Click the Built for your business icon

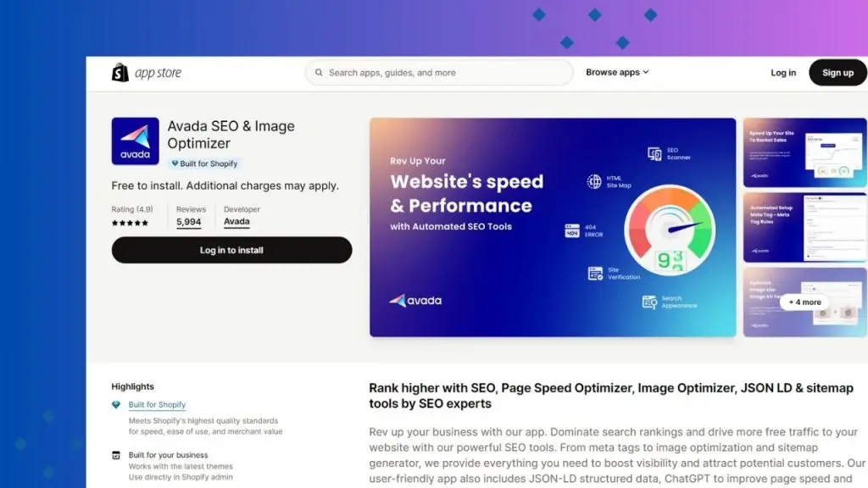(x=115, y=455)
